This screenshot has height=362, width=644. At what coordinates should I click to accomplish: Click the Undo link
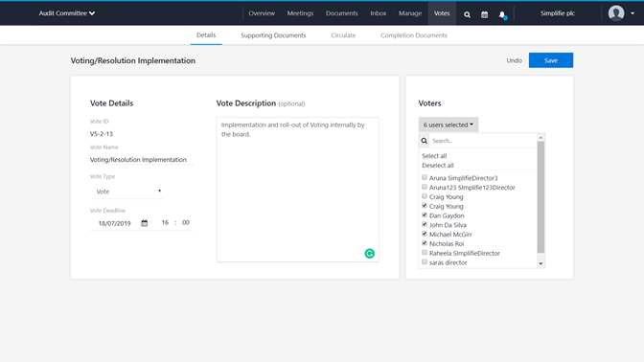point(514,60)
